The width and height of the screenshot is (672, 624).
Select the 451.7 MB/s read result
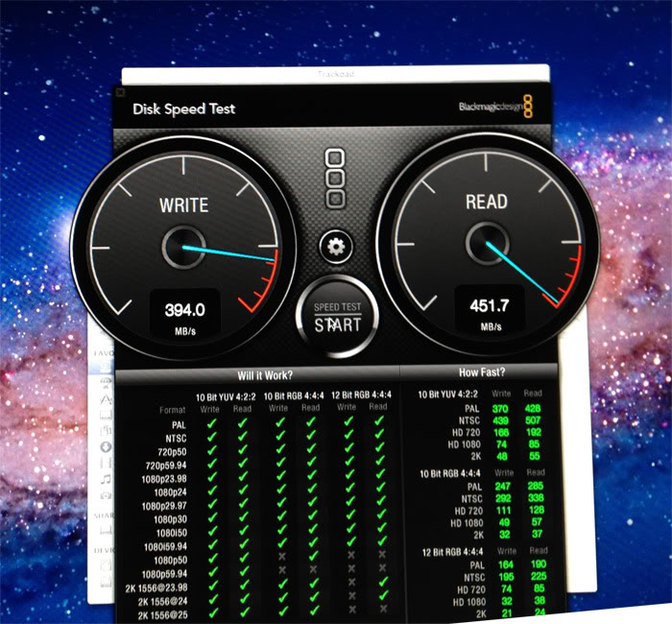[x=490, y=305]
